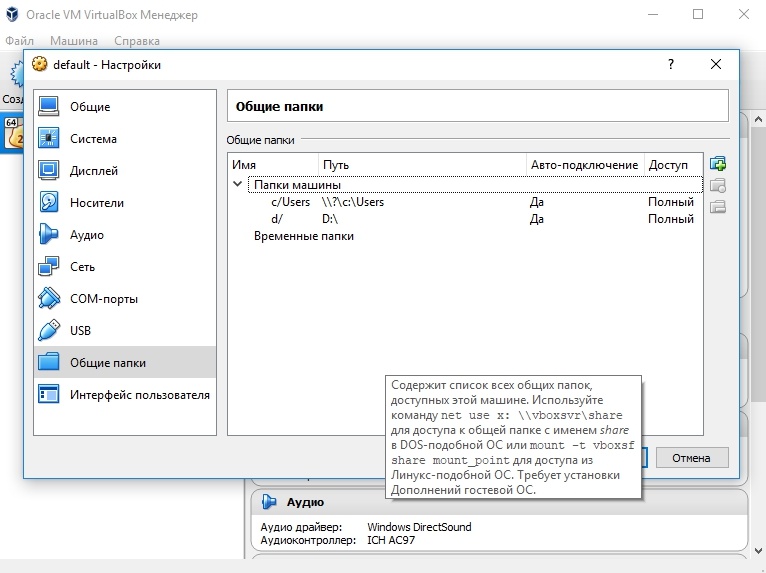Open the Справка menu
Image resolution: width=766 pixels, height=573 pixels.
click(x=137, y=41)
